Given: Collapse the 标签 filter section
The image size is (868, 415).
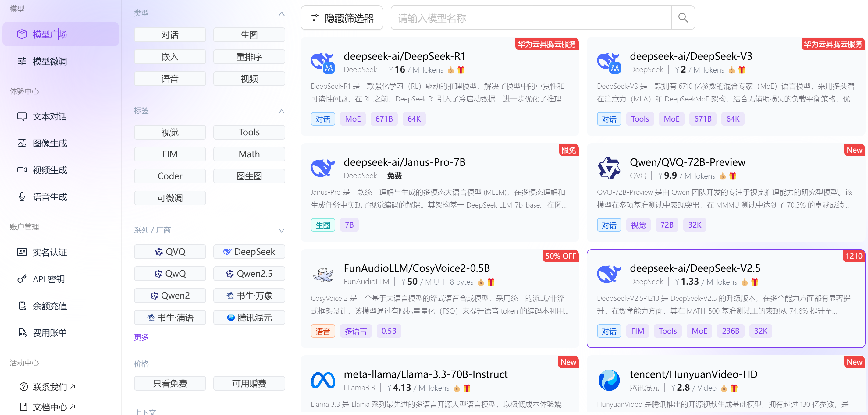Looking at the screenshot, I should pyautogui.click(x=281, y=111).
